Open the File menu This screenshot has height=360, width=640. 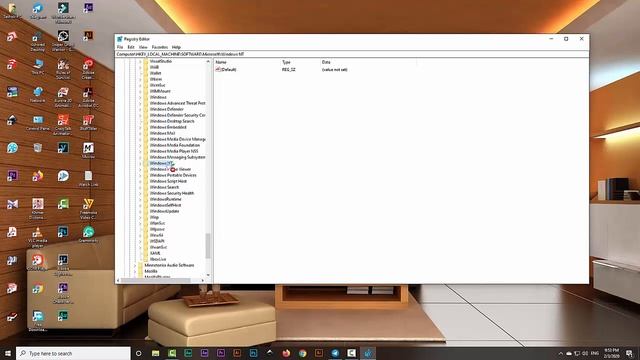point(120,47)
